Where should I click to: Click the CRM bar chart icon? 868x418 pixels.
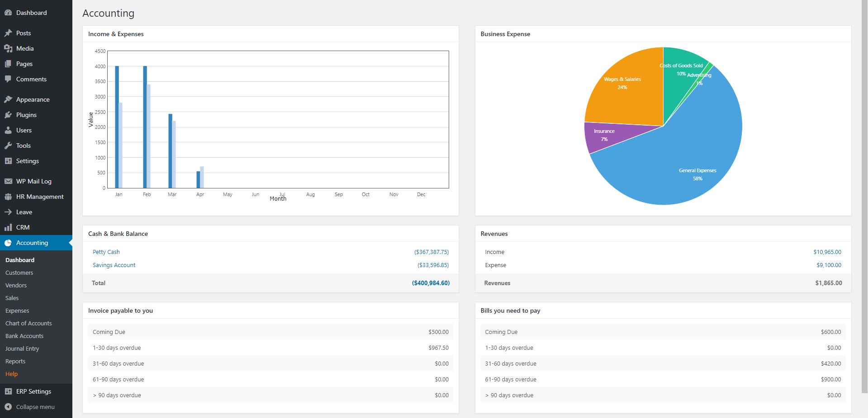[x=8, y=227]
